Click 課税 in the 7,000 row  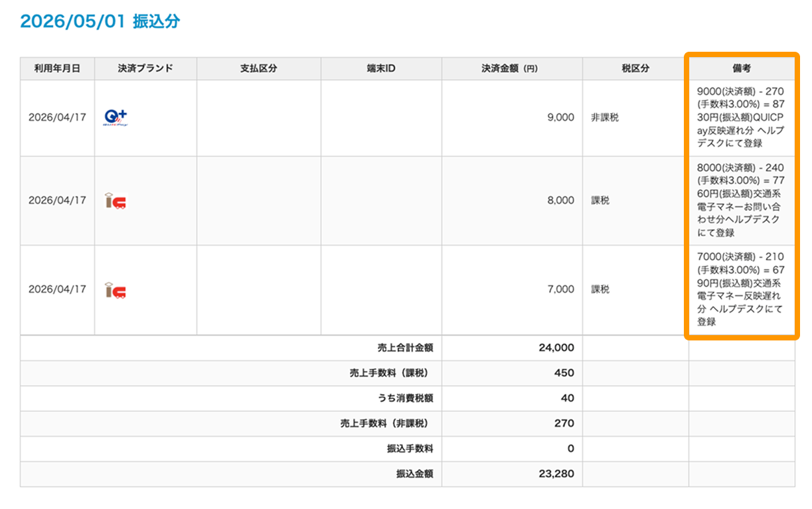[600, 289]
